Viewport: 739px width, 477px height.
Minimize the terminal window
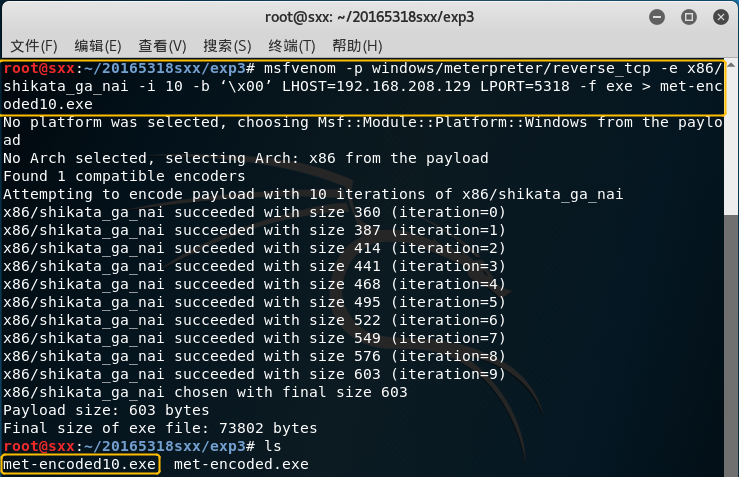[657, 17]
